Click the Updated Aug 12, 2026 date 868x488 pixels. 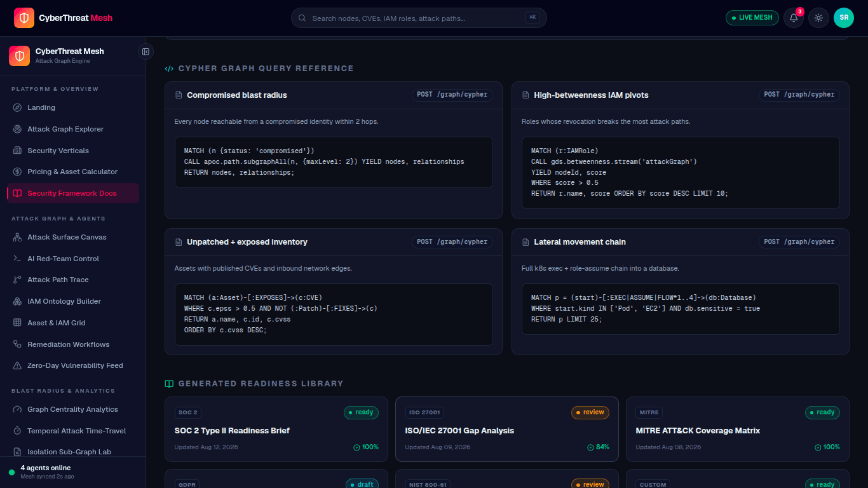tap(207, 447)
